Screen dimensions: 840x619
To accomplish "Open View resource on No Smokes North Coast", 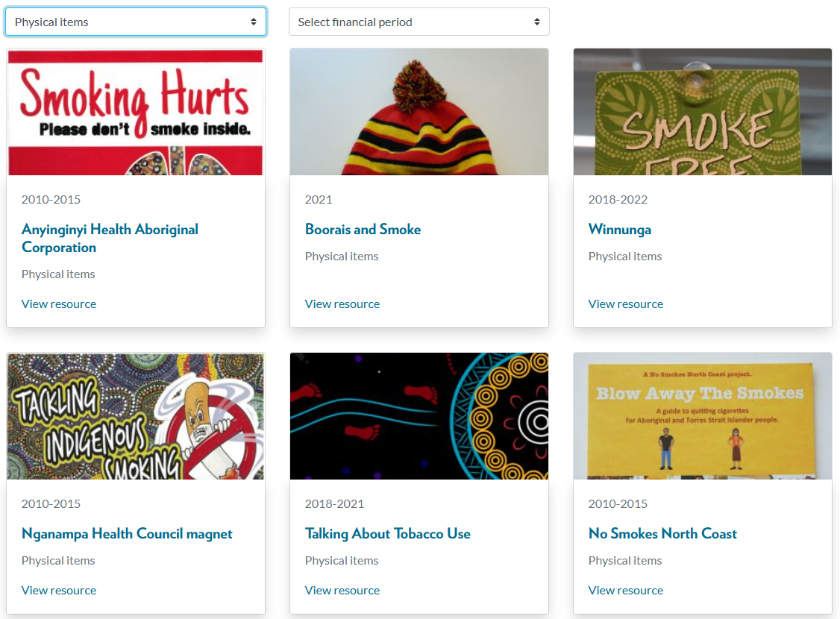I will (x=625, y=590).
